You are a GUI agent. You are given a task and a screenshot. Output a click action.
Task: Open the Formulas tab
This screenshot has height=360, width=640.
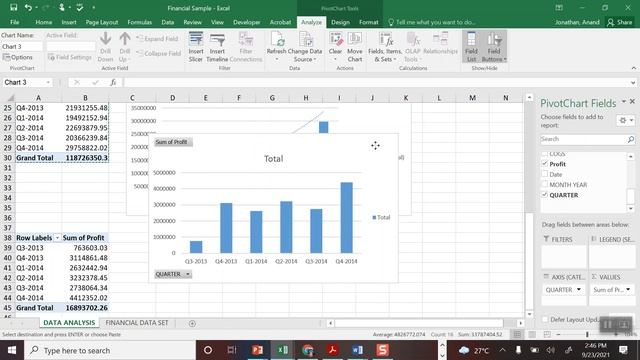coord(140,22)
